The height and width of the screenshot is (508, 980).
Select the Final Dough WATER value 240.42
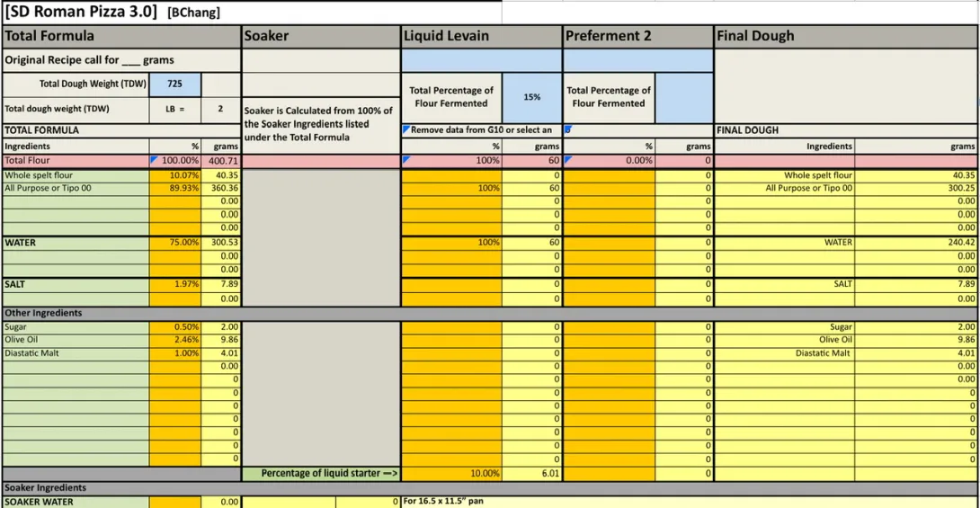pos(915,243)
